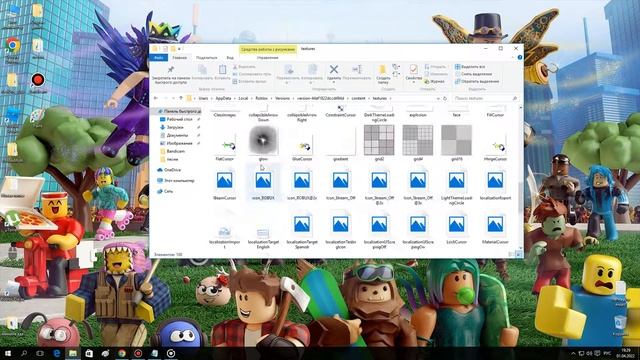Switch to the View (Вид) ribbon tab

(230, 58)
